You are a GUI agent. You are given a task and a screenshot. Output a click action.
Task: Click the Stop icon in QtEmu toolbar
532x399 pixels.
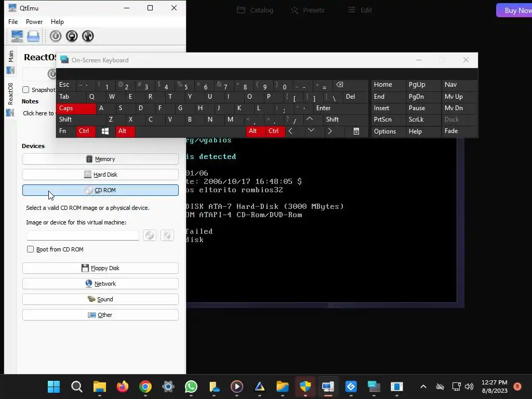point(72,36)
